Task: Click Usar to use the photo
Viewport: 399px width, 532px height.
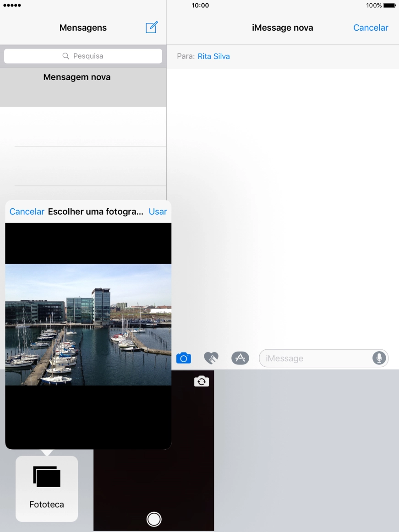Action: coord(158,212)
